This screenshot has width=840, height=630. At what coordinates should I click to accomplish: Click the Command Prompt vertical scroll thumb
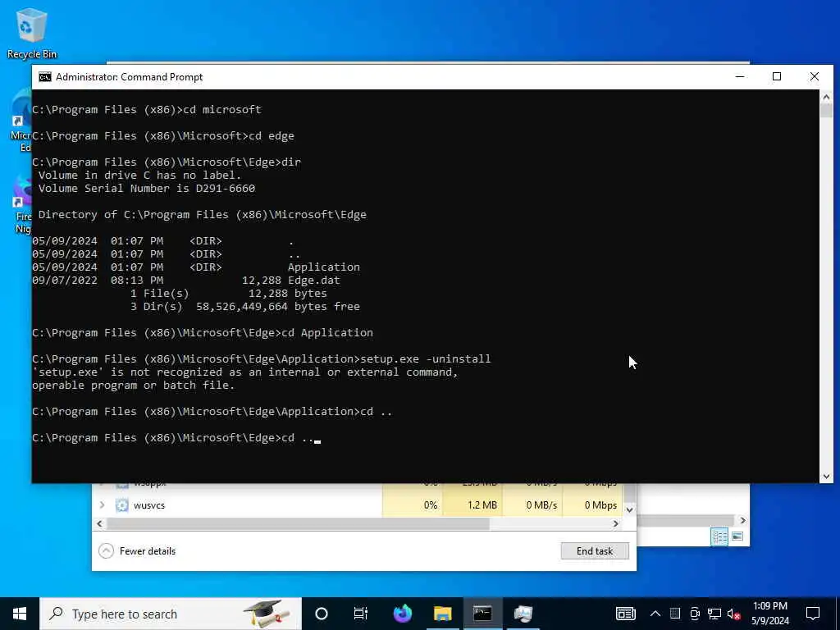tap(826, 111)
